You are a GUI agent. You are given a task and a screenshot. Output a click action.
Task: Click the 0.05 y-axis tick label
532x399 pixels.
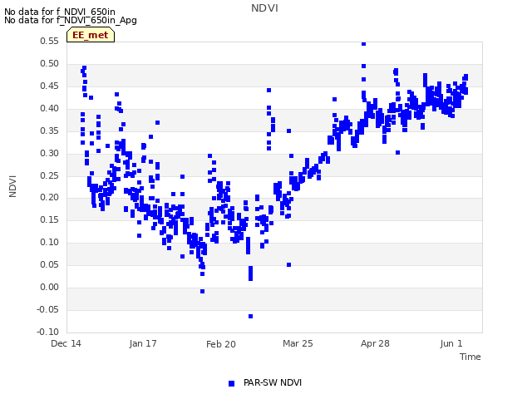50,264
